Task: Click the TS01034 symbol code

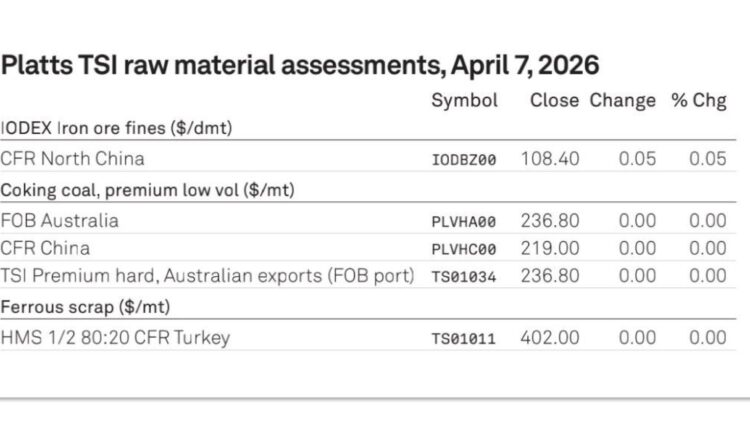Action: click(x=463, y=277)
